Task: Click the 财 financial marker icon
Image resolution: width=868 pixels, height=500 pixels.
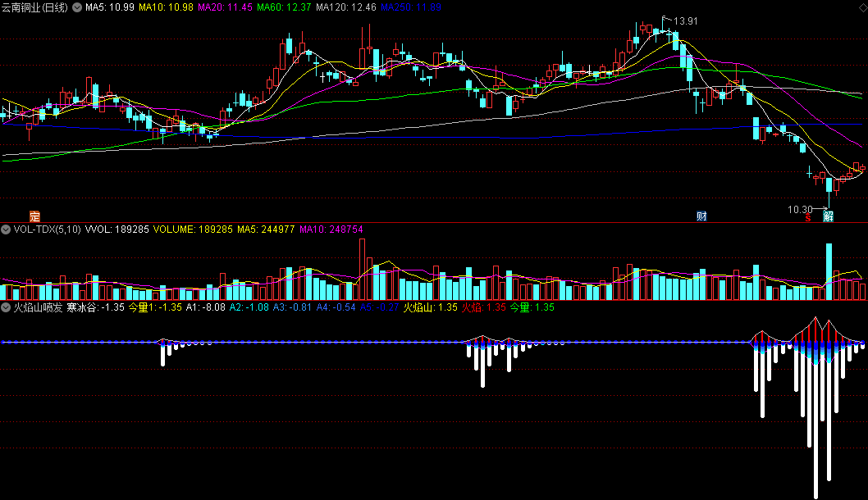Action: coord(701,216)
